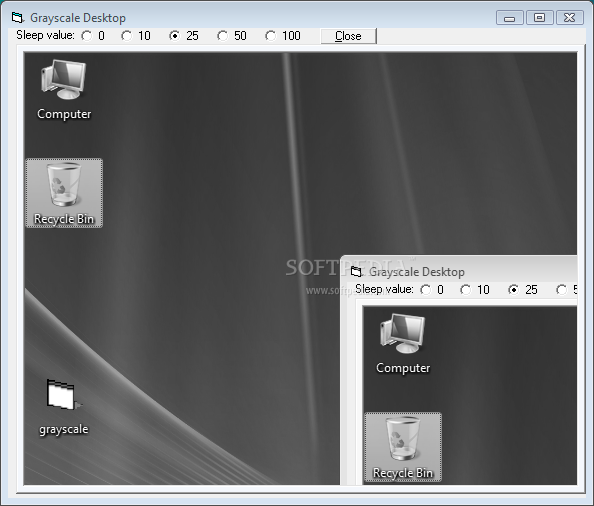Minimize the Grayscale Desktop window
This screenshot has width=594, height=506.
(x=510, y=18)
